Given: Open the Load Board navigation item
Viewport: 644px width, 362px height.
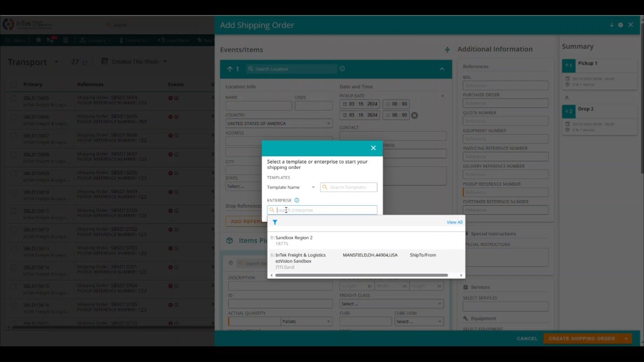Looking at the screenshot, I should pyautogui.click(x=174, y=40).
